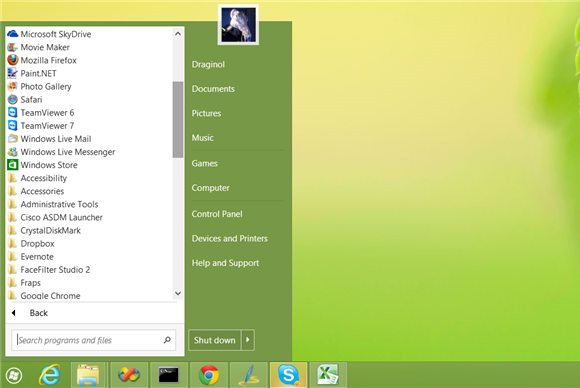Launch Excel from the taskbar
Screen dimensions: 580x388
pyautogui.click(x=328, y=375)
